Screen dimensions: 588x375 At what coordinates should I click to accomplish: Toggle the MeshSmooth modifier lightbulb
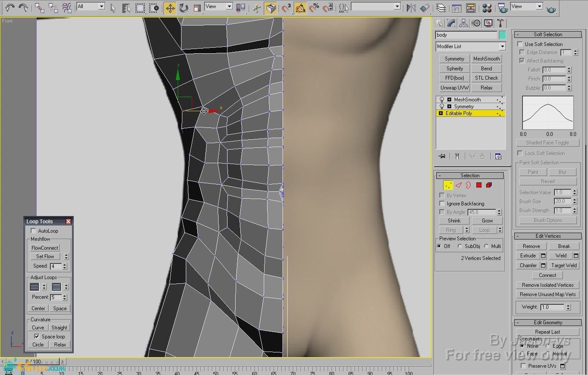tap(442, 99)
